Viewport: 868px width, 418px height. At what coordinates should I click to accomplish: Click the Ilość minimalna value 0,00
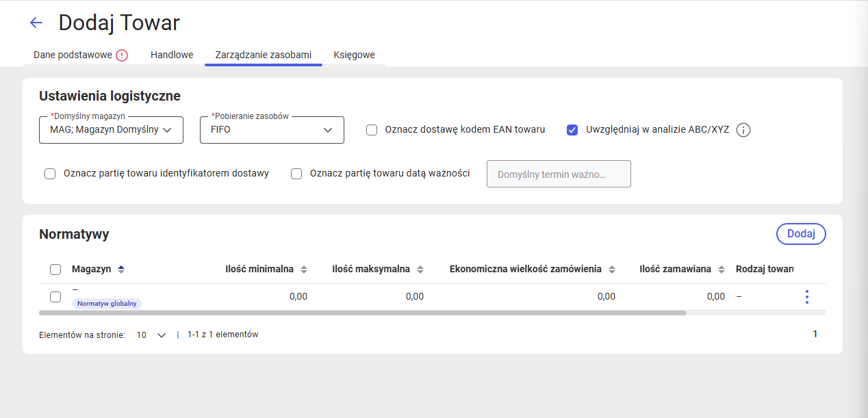298,297
